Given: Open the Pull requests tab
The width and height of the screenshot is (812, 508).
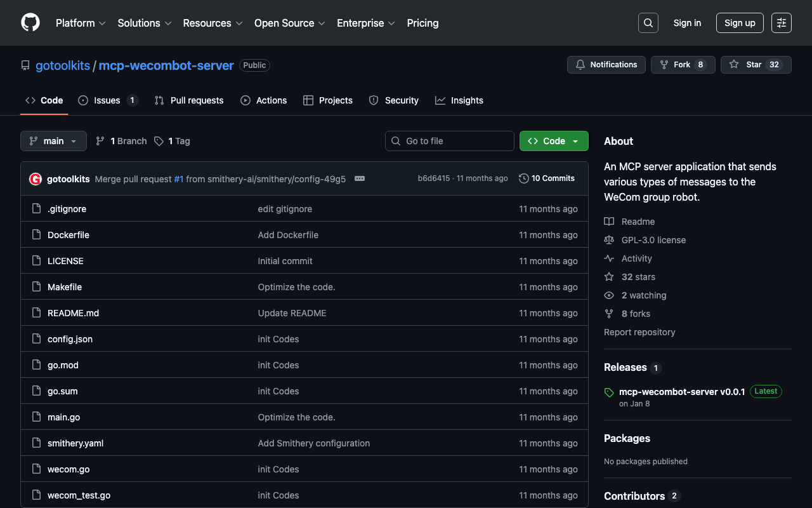Looking at the screenshot, I should click(x=189, y=100).
